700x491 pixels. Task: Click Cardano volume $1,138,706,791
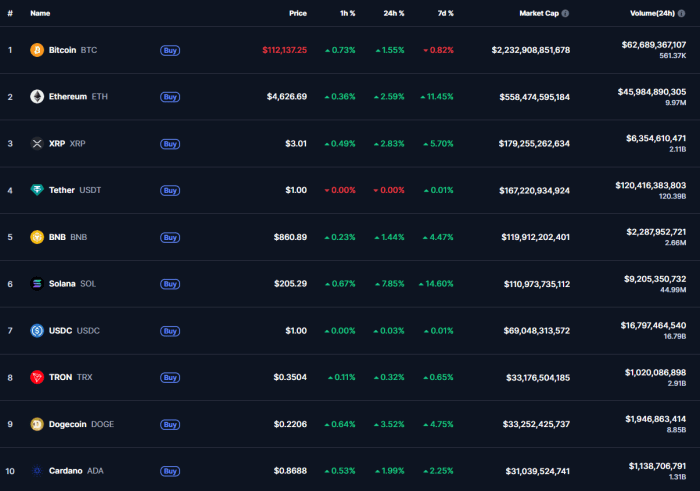click(657, 466)
